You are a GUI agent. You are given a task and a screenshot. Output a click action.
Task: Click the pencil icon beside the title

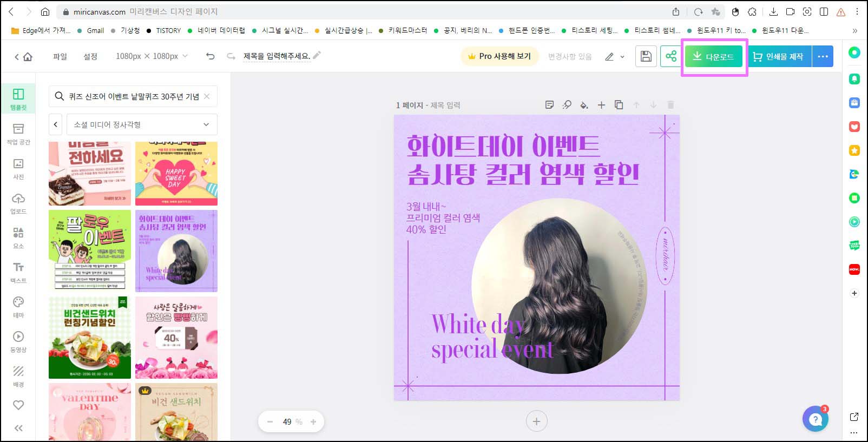317,55
